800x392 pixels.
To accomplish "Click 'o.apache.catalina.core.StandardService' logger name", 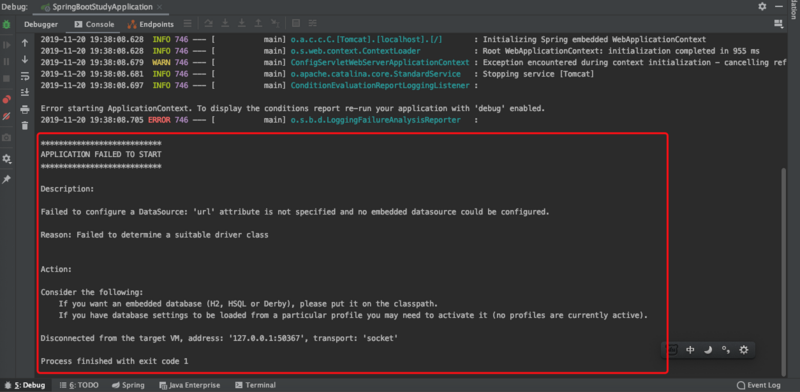I will click(376, 74).
